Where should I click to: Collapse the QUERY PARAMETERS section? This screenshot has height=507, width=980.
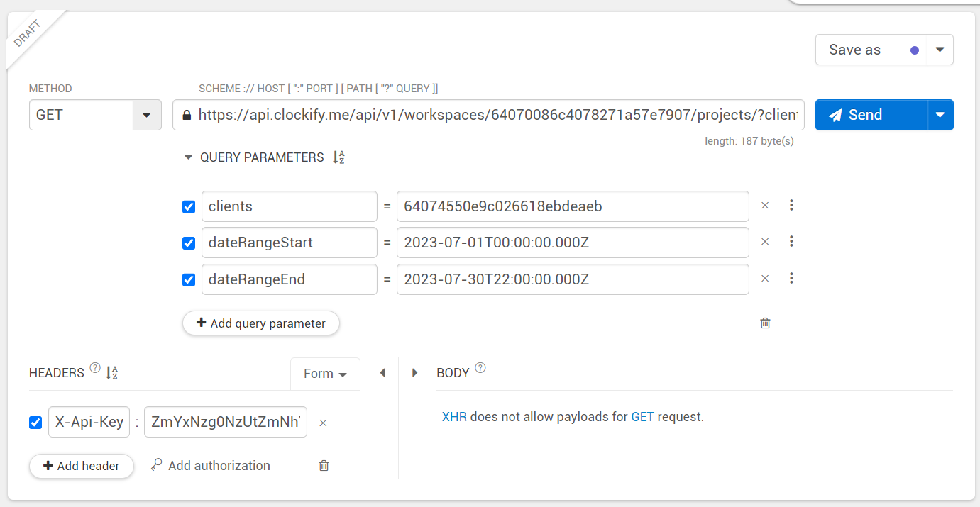[187, 157]
